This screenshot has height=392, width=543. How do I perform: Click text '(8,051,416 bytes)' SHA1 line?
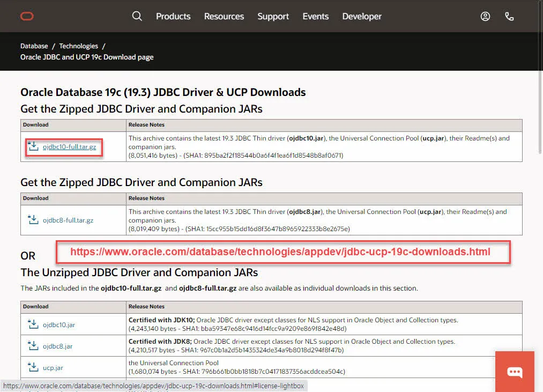pos(236,156)
